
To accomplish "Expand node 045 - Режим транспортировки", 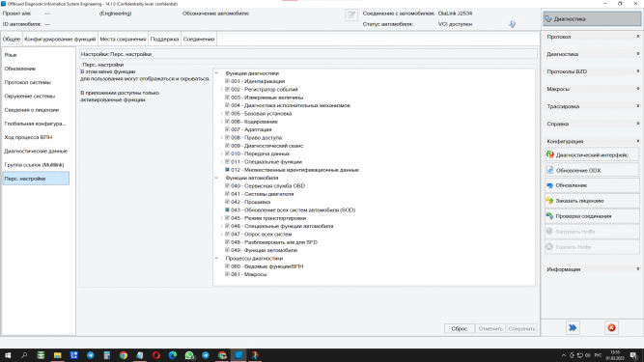I will click(x=222, y=218).
